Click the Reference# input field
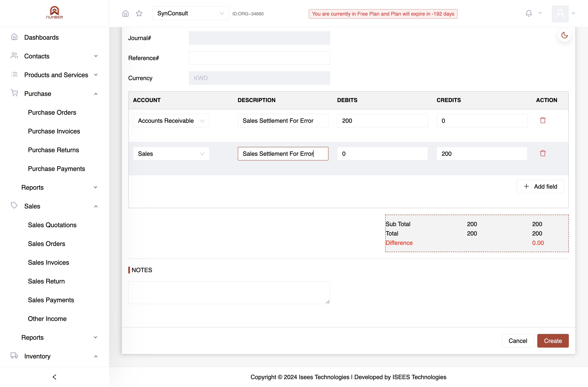 [x=259, y=58]
